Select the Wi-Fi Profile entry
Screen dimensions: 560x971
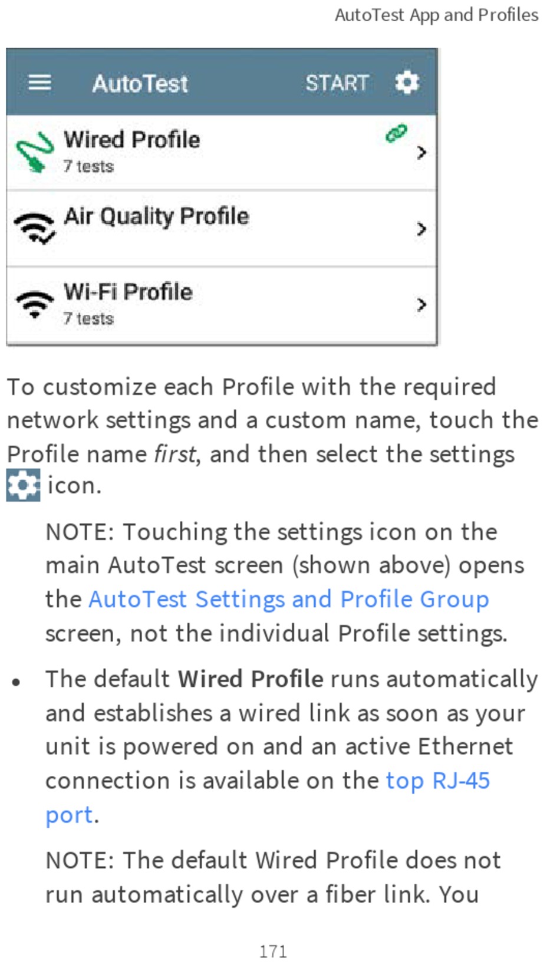pyautogui.click(x=222, y=305)
